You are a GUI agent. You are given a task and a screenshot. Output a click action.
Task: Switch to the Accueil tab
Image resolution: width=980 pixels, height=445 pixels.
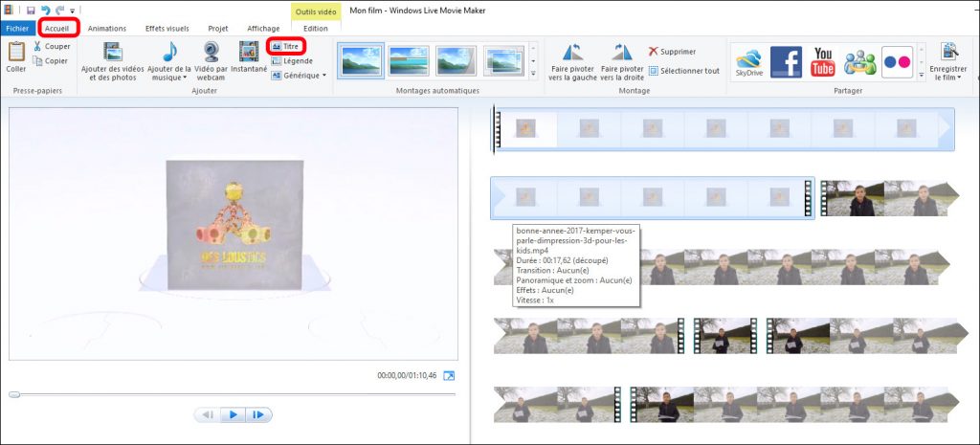(x=56, y=29)
